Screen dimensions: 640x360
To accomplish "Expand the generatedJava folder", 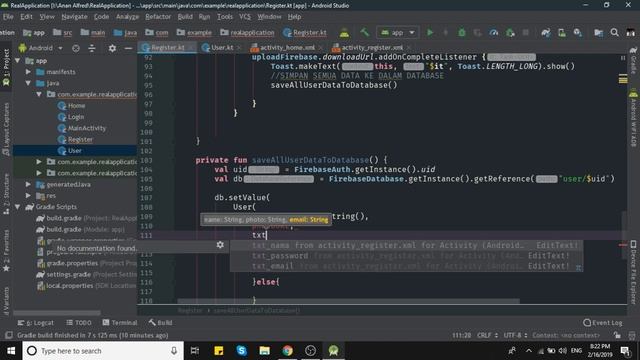I will (28, 184).
